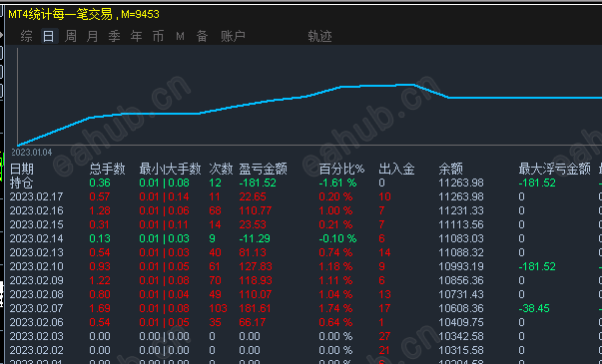Select the 2023.02.14 date row

click(37, 239)
